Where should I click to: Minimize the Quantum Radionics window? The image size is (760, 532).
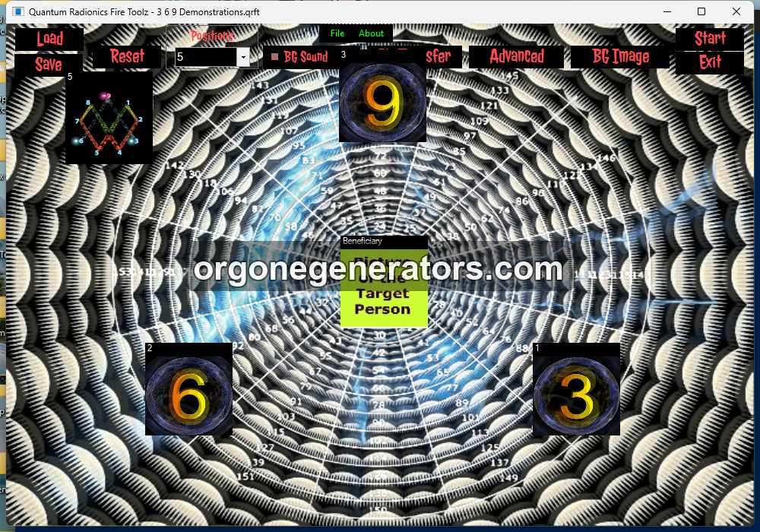click(x=667, y=11)
